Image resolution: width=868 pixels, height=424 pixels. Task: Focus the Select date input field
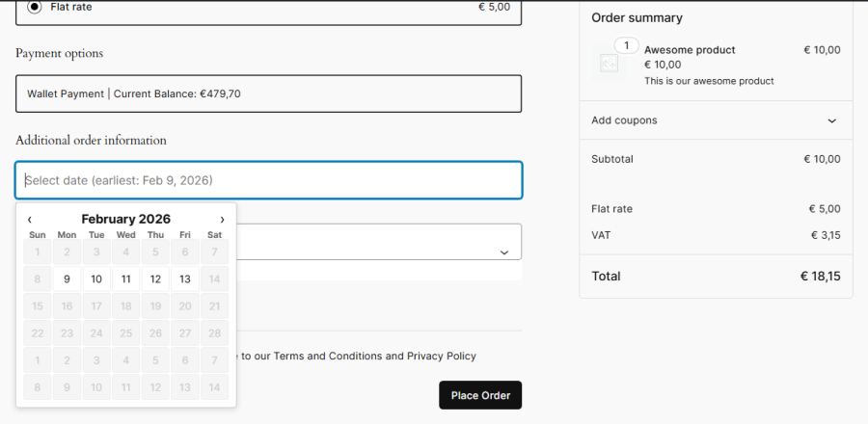coord(268,180)
